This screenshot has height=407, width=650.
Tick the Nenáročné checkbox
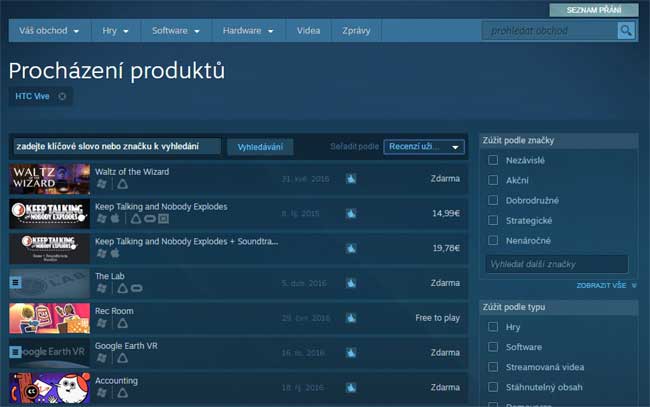coord(493,240)
